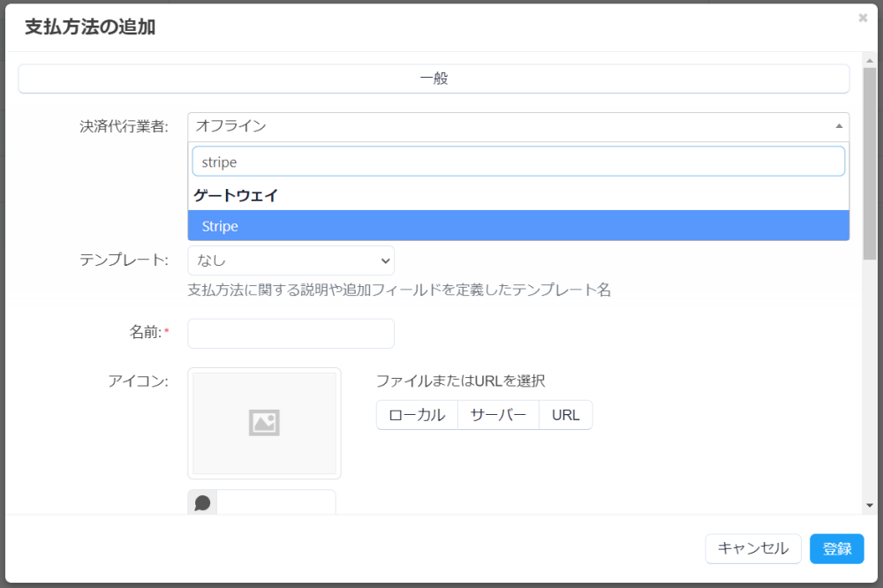Screen dimensions: 883x588
Task: Click the text field beside the speech bubble
Action: click(275, 503)
